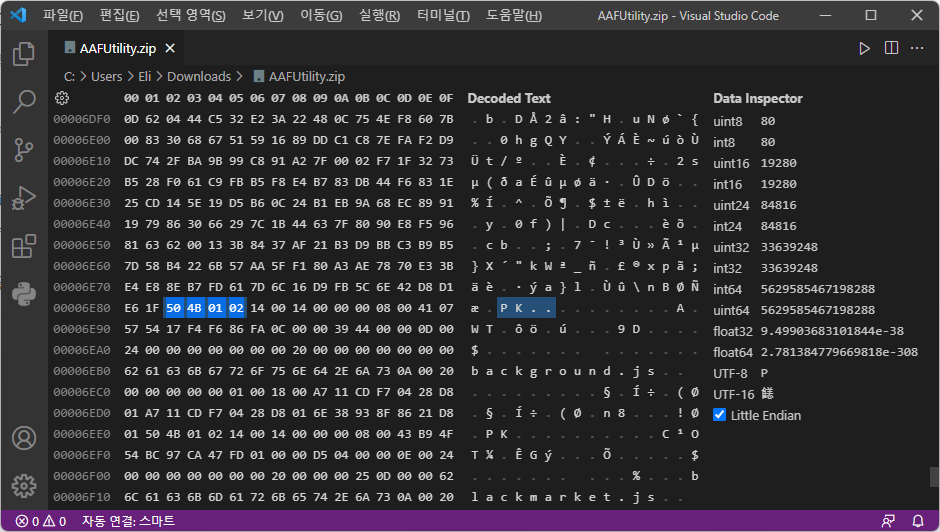
Task: Open the Explorer view in activity bar
Action: click(x=24, y=54)
